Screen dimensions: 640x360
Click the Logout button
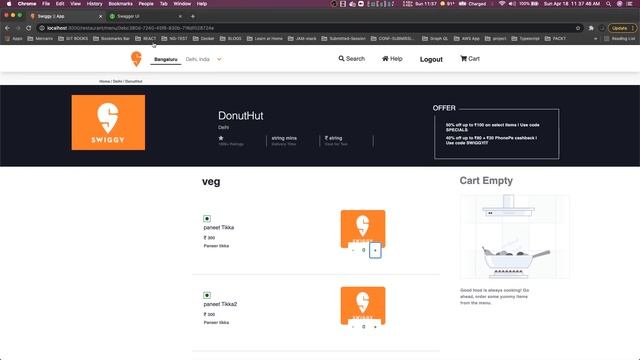tap(431, 59)
